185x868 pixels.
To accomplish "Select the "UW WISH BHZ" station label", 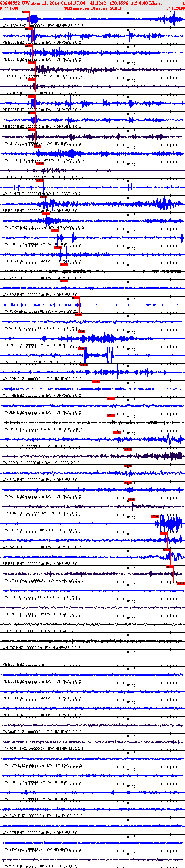I will click(x=15, y=866).
